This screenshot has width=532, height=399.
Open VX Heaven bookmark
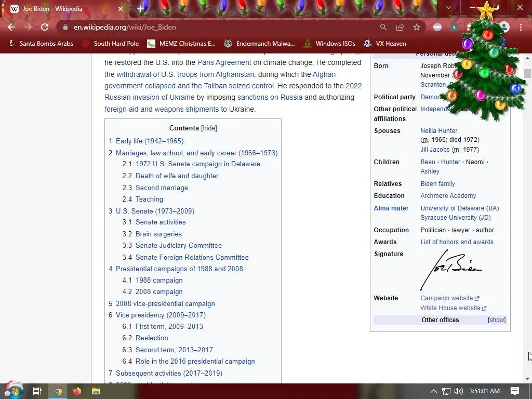pyautogui.click(x=385, y=44)
